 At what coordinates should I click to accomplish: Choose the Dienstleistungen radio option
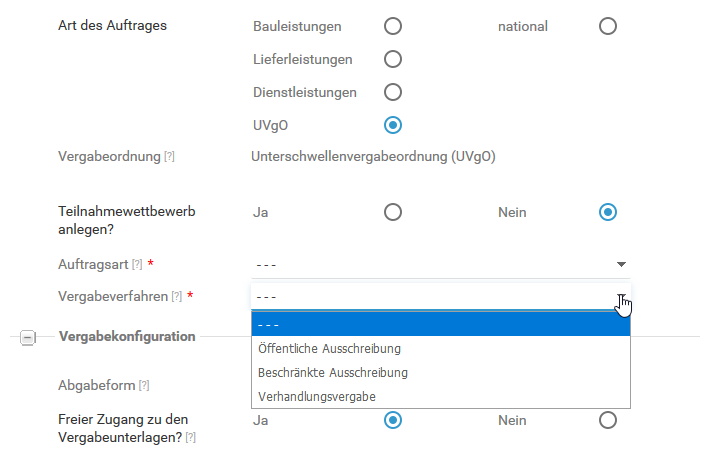pos(393,92)
